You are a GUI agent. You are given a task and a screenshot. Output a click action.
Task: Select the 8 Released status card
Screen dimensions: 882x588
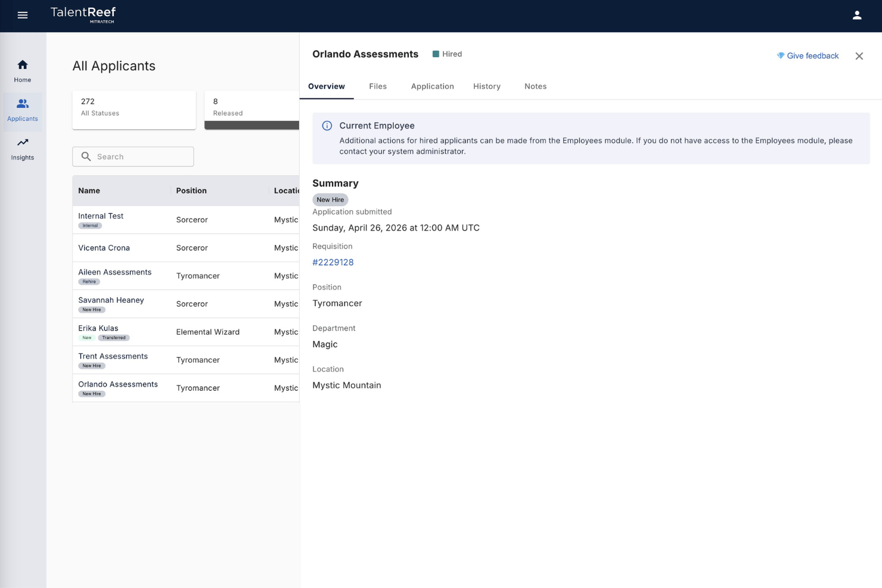coord(252,110)
